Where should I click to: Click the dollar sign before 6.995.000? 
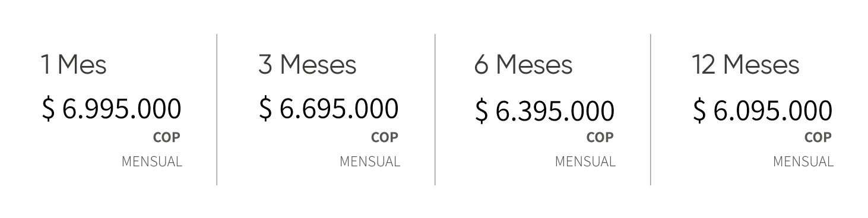point(48,110)
